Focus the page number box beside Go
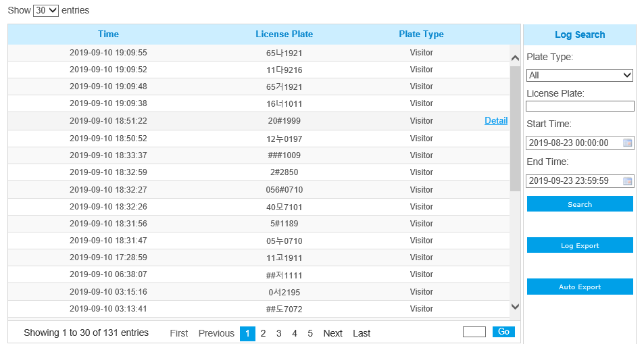 click(474, 332)
